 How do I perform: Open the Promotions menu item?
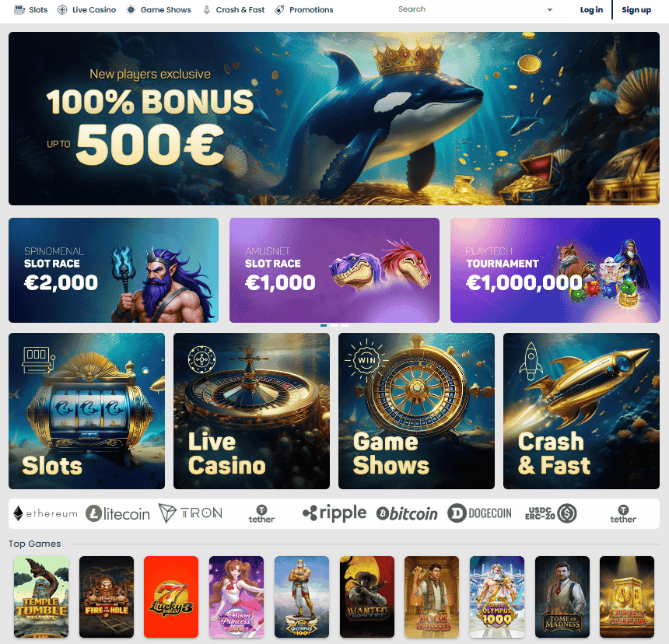[x=311, y=9]
